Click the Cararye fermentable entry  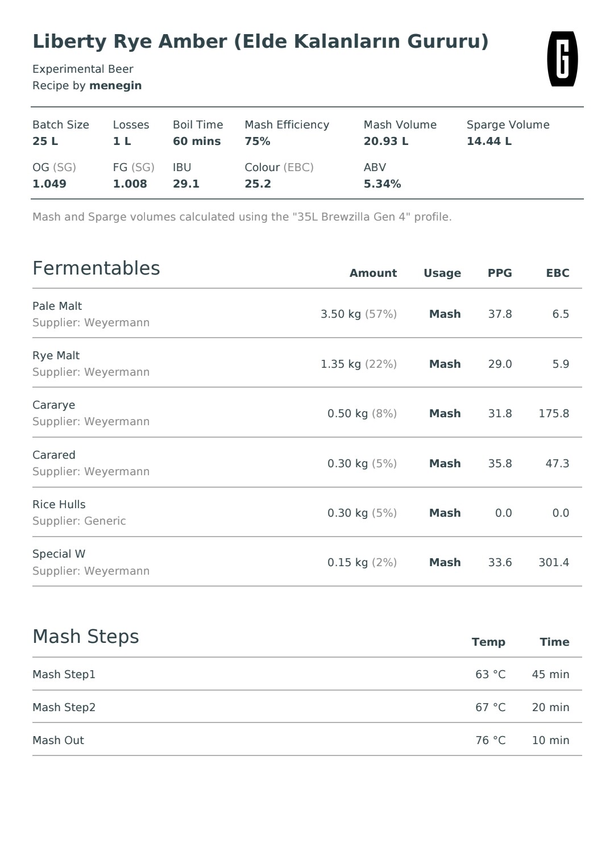click(307, 413)
